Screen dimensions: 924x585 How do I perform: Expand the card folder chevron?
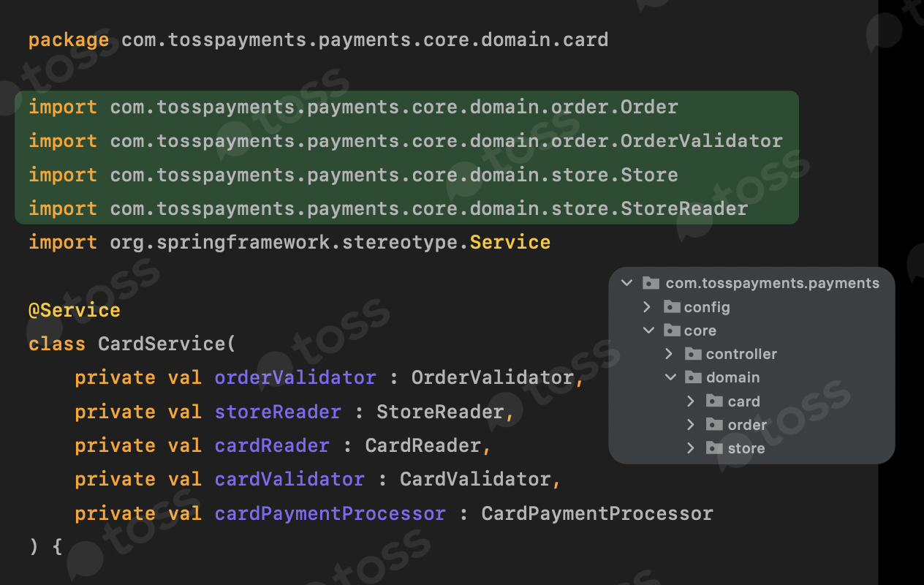[x=691, y=401]
